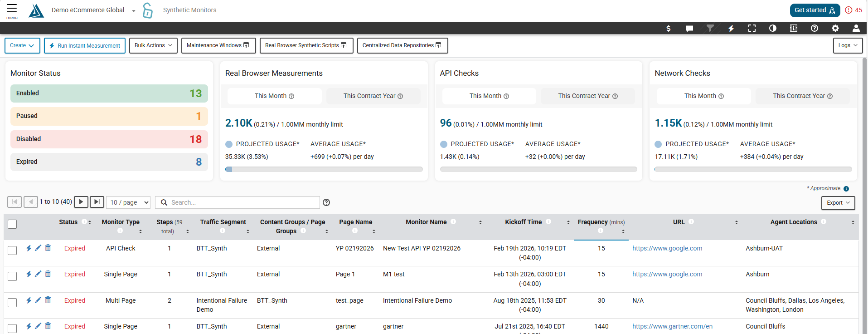Open the Logs dropdown
This screenshot has height=334, width=868.
(848, 45)
